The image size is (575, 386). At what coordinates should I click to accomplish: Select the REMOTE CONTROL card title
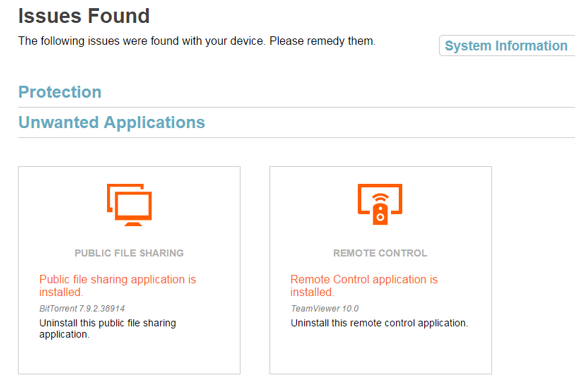click(x=380, y=253)
